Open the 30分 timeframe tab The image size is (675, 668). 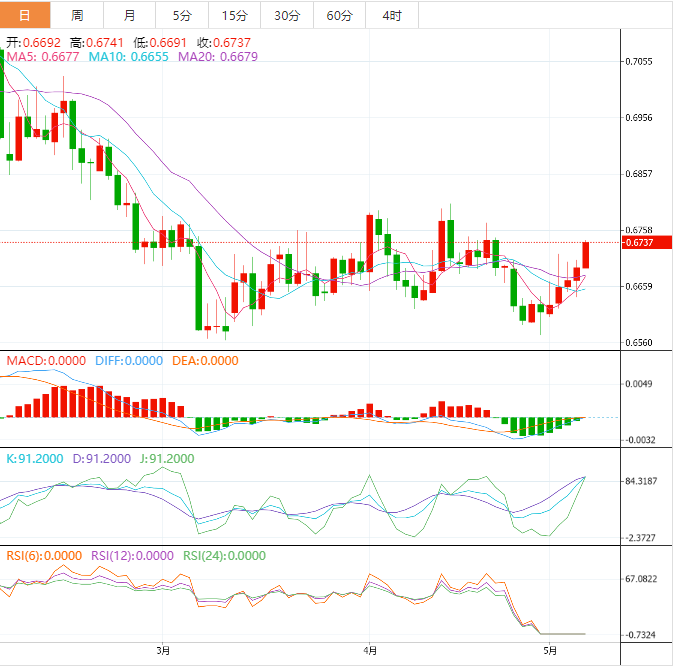287,15
